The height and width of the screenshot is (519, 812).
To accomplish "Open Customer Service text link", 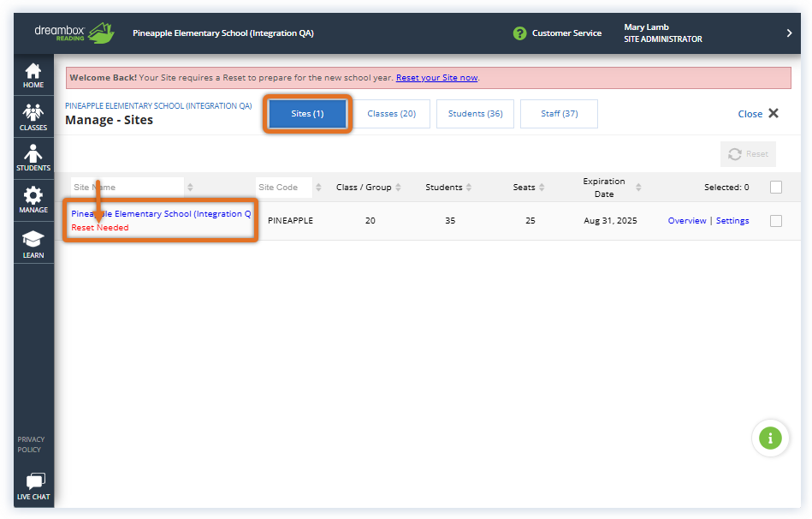I will [566, 33].
